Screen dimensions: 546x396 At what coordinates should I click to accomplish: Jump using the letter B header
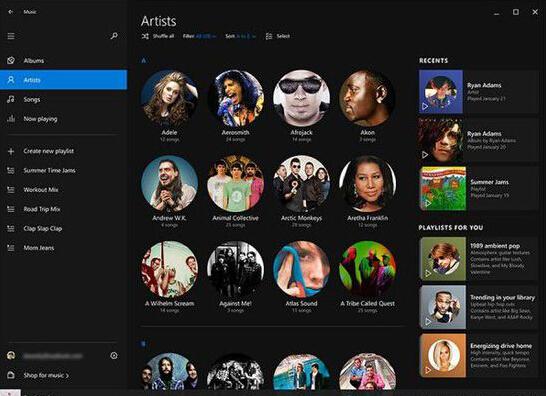pos(143,344)
